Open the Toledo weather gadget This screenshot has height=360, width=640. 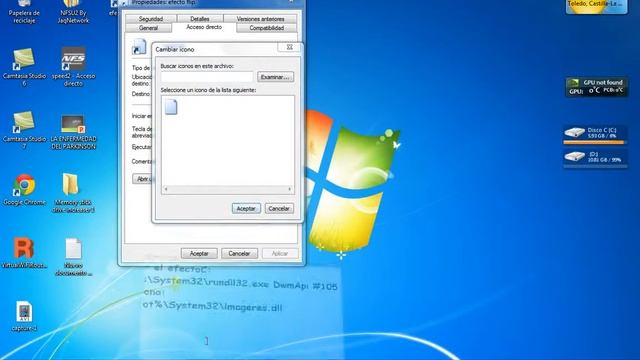[596, 7]
